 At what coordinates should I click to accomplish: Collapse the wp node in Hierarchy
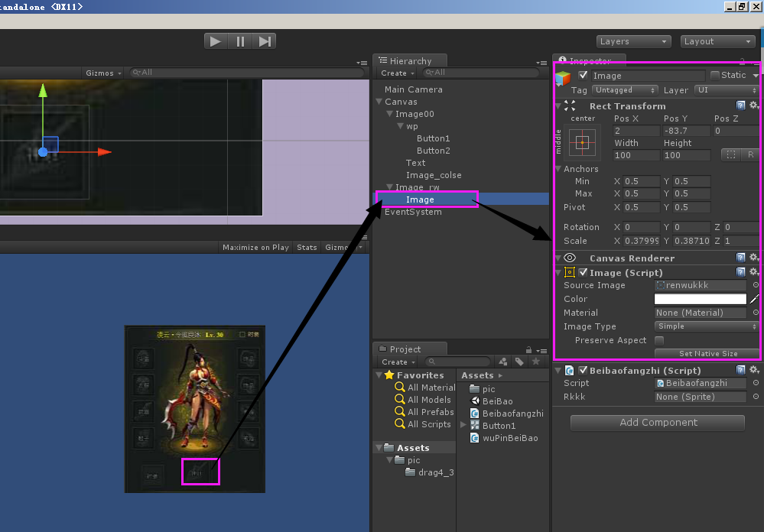pos(400,125)
